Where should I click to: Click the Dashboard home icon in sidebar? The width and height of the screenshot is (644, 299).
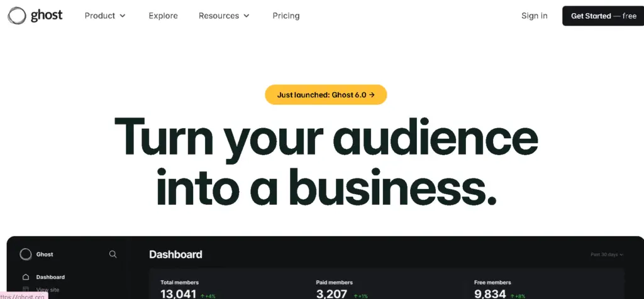(26, 277)
